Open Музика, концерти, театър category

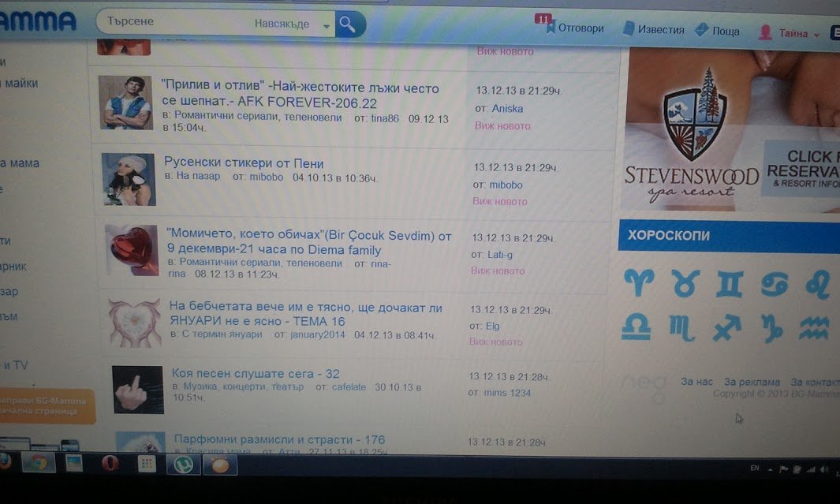(243, 386)
